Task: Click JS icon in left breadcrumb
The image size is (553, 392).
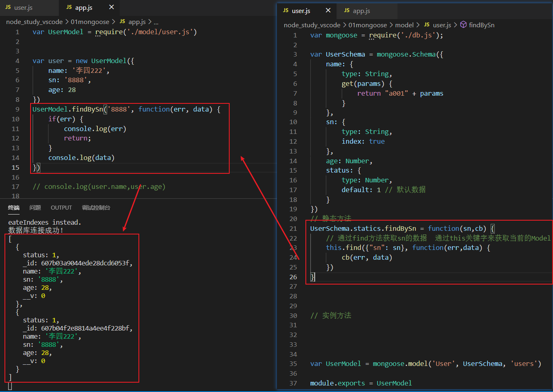Action: point(122,22)
